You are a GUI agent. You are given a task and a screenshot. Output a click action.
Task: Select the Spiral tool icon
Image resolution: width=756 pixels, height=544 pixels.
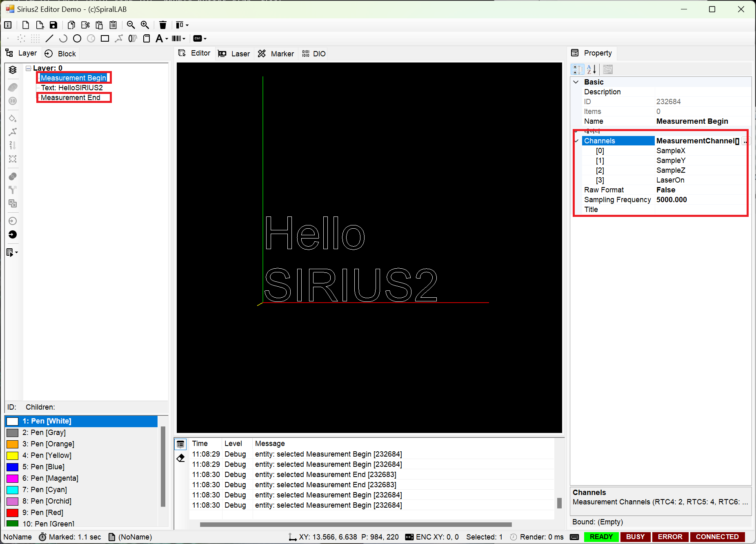click(x=133, y=38)
